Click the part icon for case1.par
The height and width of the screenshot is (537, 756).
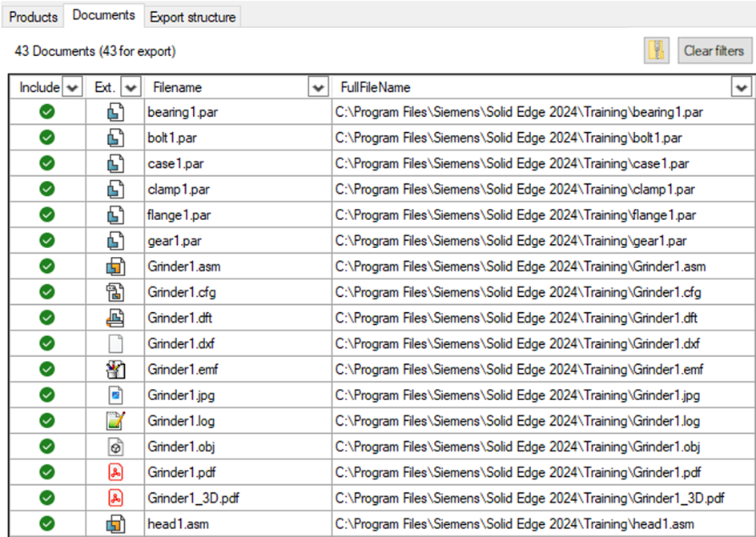(115, 164)
